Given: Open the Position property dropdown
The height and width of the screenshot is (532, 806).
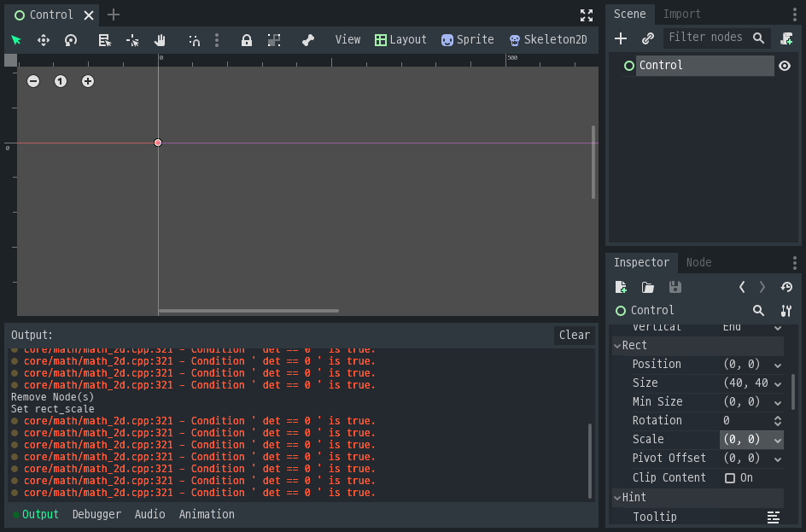Looking at the screenshot, I should coord(776,364).
